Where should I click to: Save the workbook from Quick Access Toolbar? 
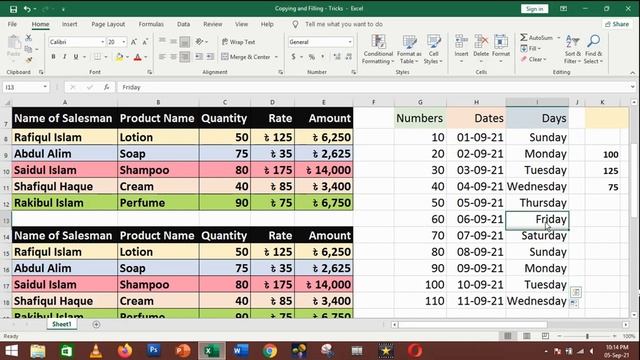13,9
